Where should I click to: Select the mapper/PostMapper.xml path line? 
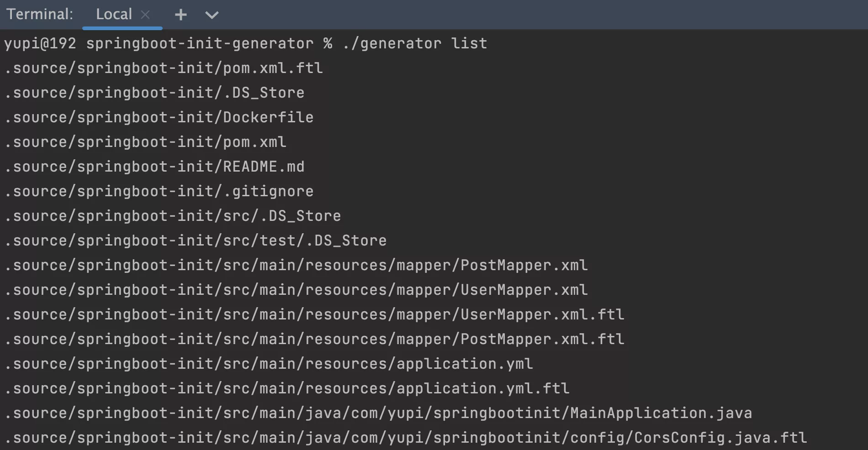pos(296,265)
